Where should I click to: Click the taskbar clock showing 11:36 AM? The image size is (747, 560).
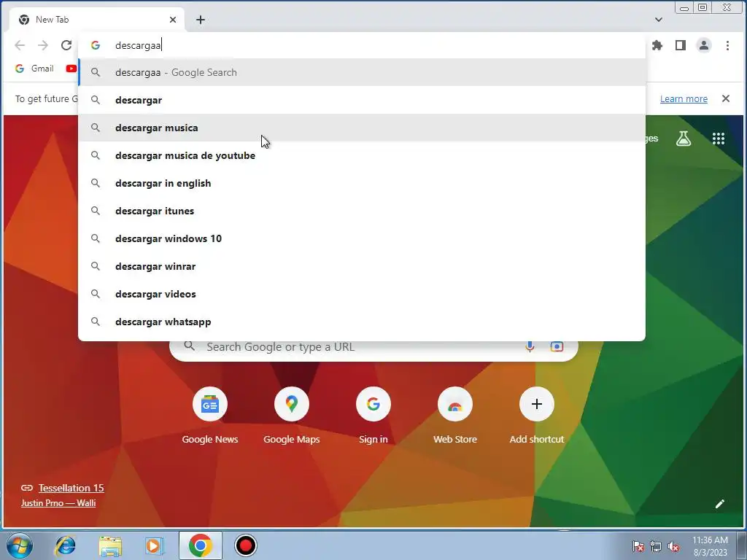point(710,545)
